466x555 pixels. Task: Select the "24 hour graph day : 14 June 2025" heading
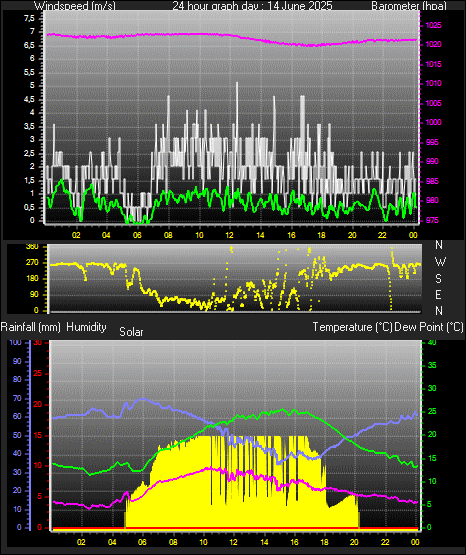click(252, 6)
